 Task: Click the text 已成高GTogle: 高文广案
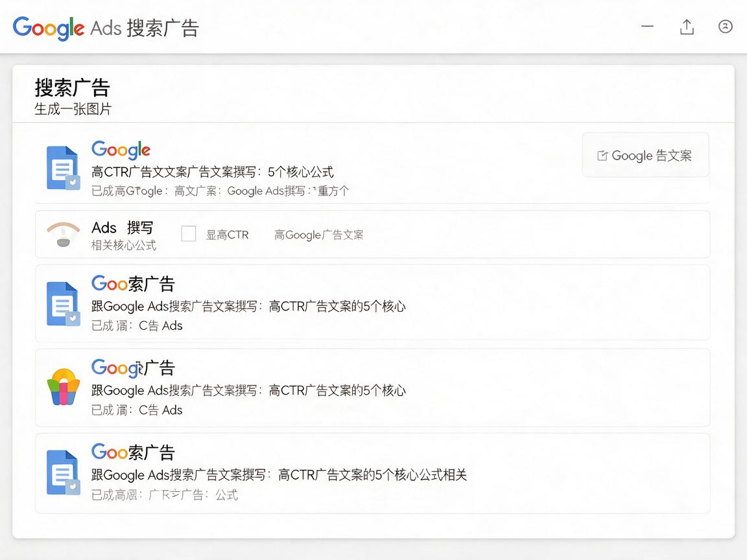(x=220, y=191)
